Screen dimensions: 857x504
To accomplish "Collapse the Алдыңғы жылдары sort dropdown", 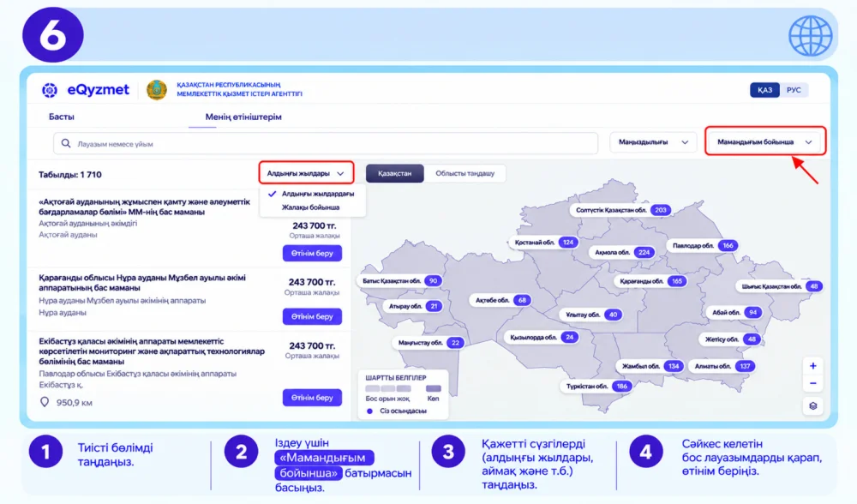I will click(306, 173).
